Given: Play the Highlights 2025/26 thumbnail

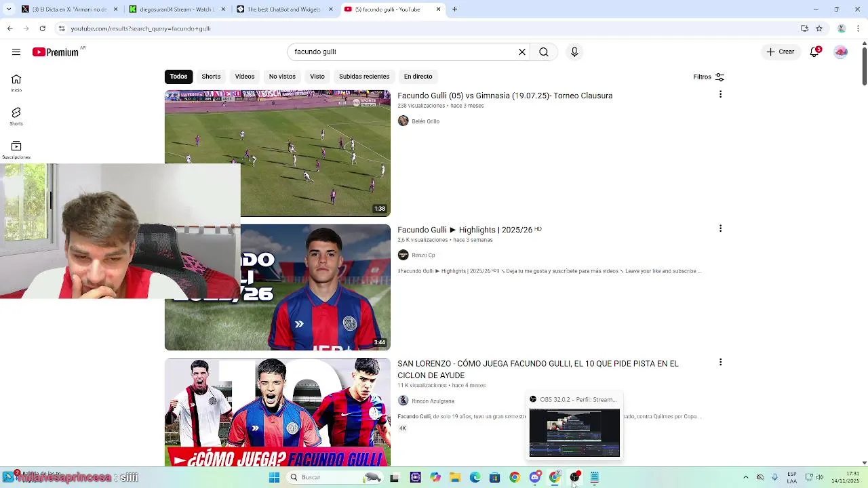Looking at the screenshot, I should tap(277, 287).
